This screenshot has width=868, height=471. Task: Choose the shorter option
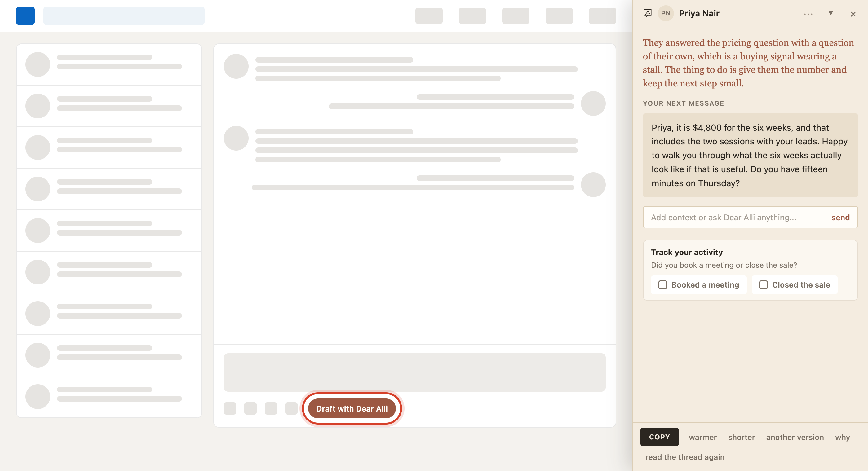(x=741, y=437)
